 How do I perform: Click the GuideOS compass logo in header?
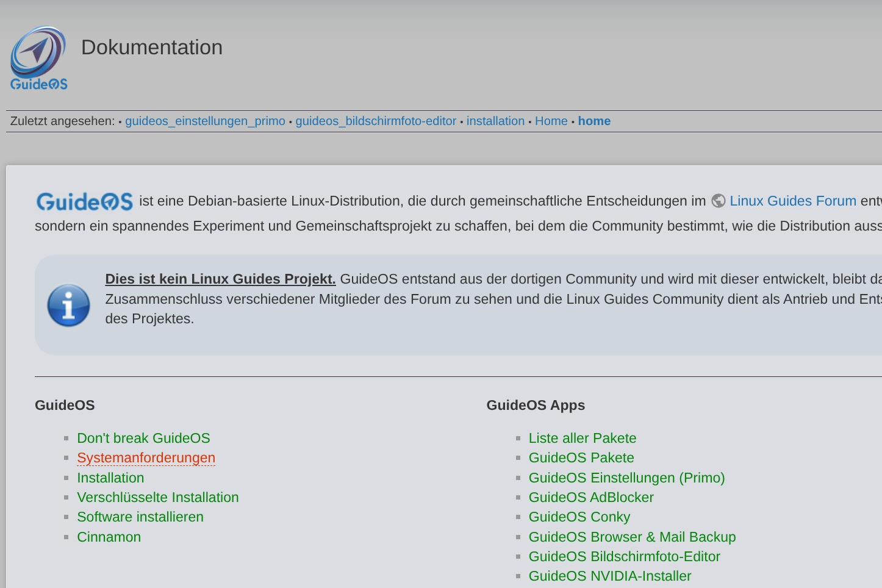[38, 58]
